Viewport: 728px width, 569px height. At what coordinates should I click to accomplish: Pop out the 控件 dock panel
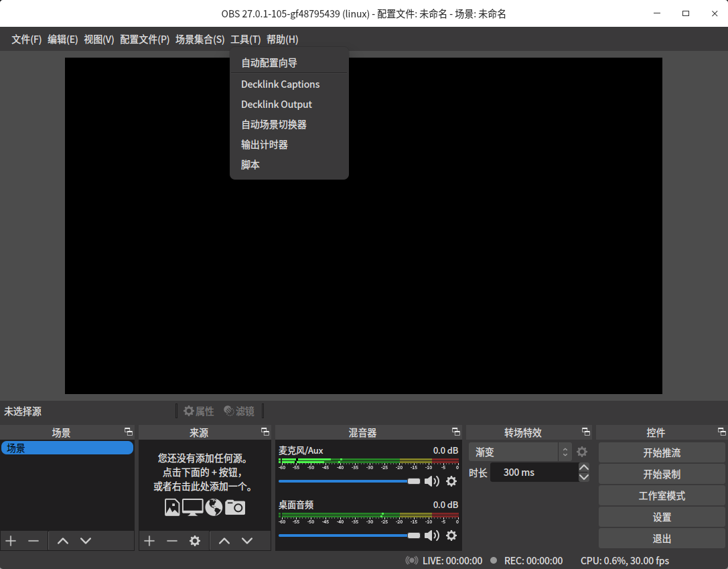(721, 432)
